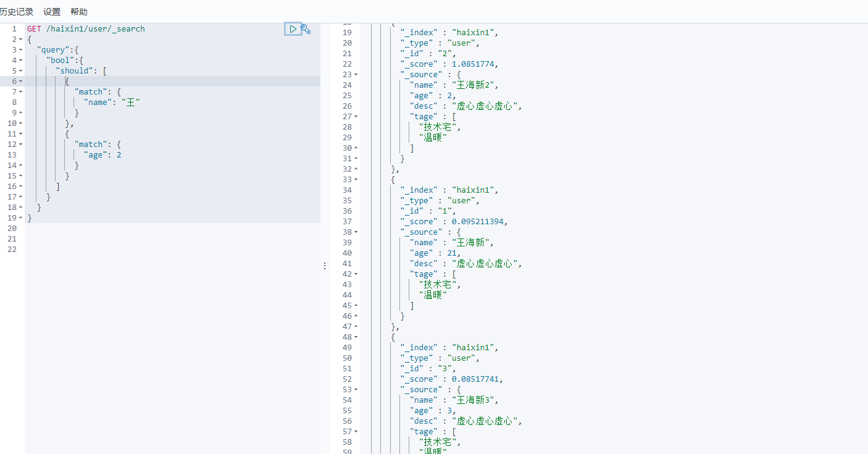
Task: Click the "age" : 21 response line
Action: pos(435,253)
